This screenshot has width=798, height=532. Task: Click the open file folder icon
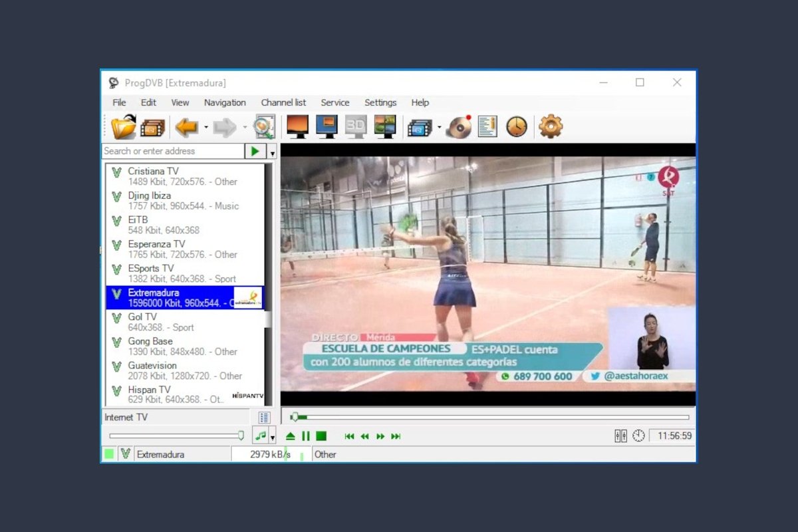click(123, 126)
